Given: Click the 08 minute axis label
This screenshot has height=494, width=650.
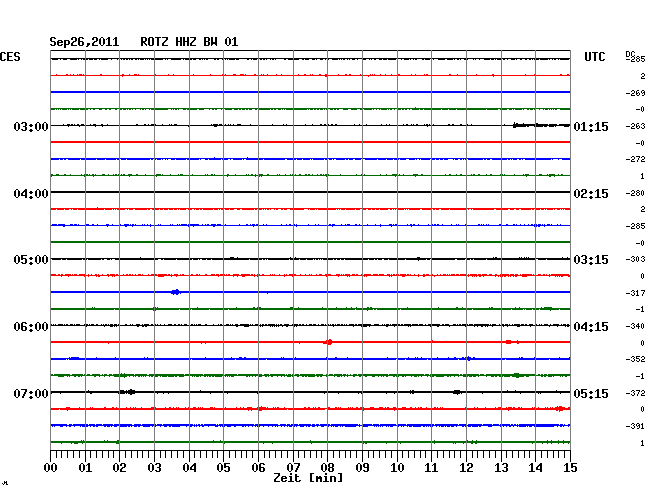Looking at the screenshot, I should coord(327,468).
